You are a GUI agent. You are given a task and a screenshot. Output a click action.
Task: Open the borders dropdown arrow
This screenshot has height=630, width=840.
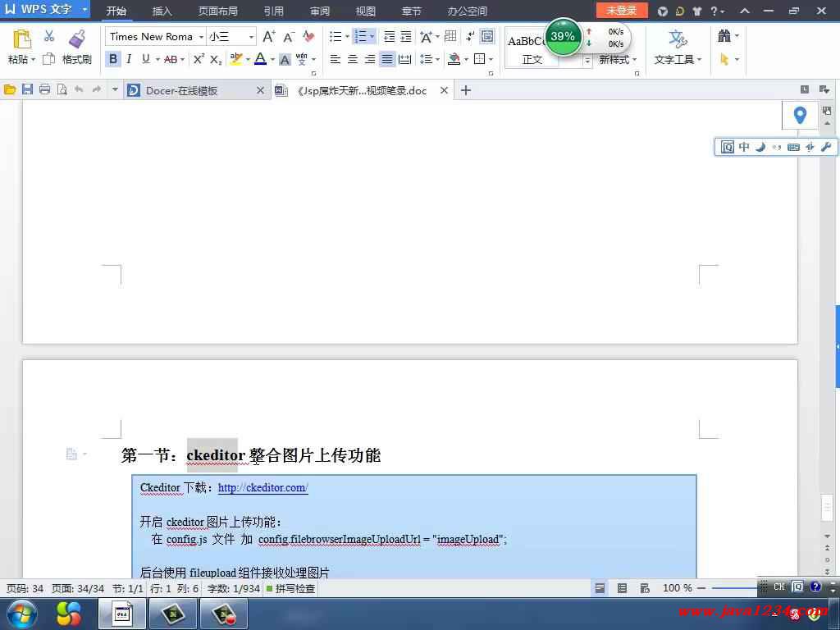pos(491,59)
